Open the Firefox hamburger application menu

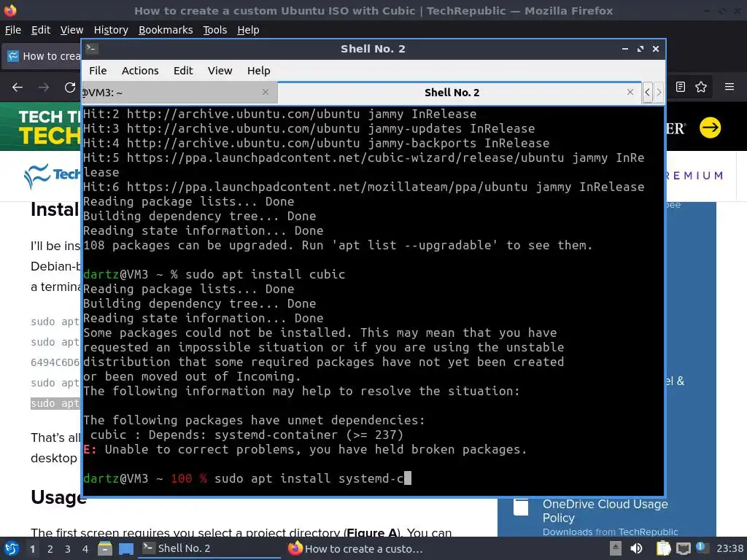729,87
